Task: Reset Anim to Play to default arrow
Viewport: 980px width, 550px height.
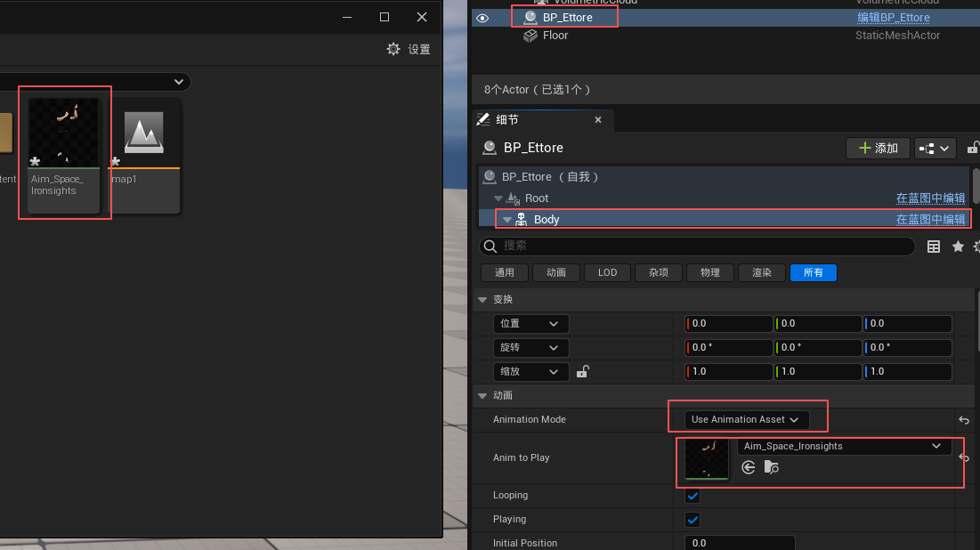Action: tap(964, 458)
